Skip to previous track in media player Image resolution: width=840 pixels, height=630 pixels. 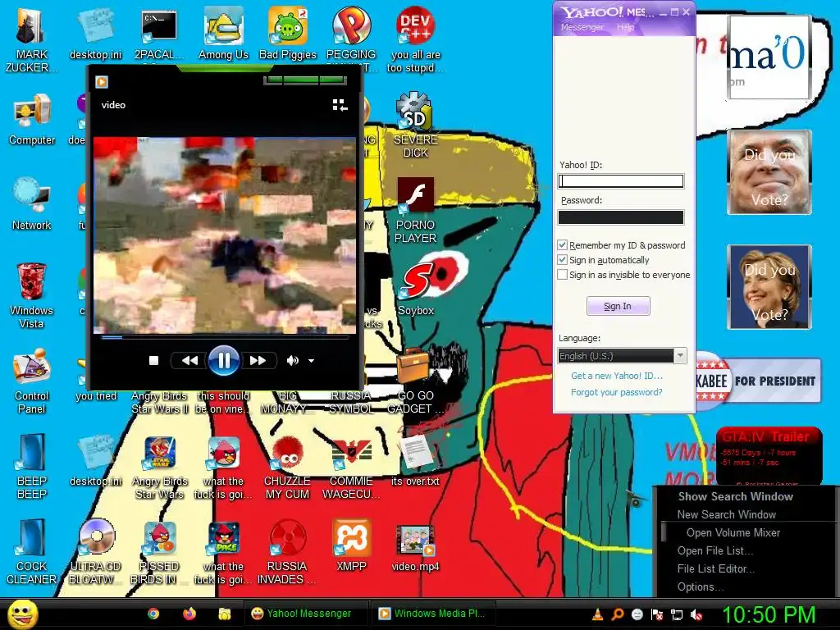(x=189, y=361)
